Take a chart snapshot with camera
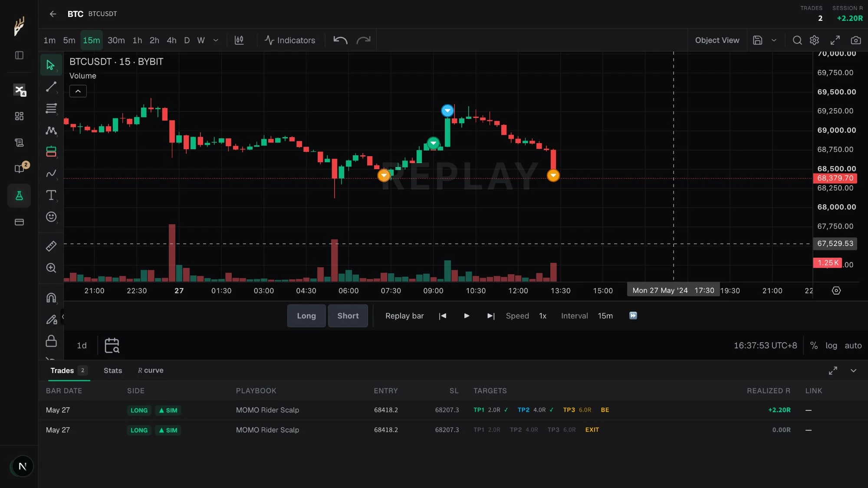The height and width of the screenshot is (488, 868). click(855, 40)
